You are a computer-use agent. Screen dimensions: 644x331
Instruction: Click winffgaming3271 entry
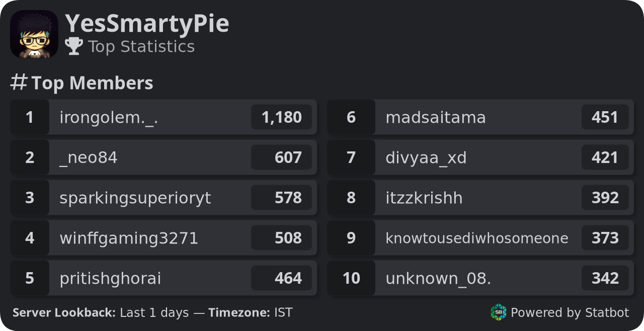[x=164, y=238]
